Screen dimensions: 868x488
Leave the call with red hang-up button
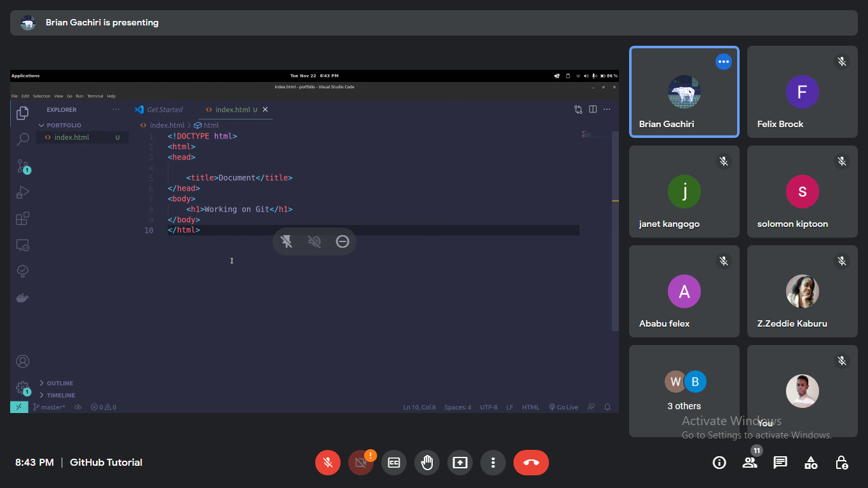pos(531,463)
